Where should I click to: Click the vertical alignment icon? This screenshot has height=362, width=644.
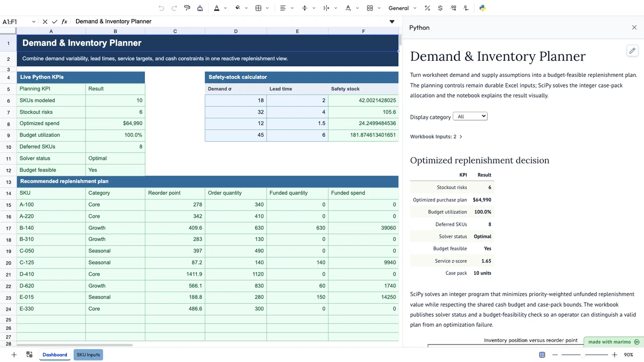pos(304,8)
